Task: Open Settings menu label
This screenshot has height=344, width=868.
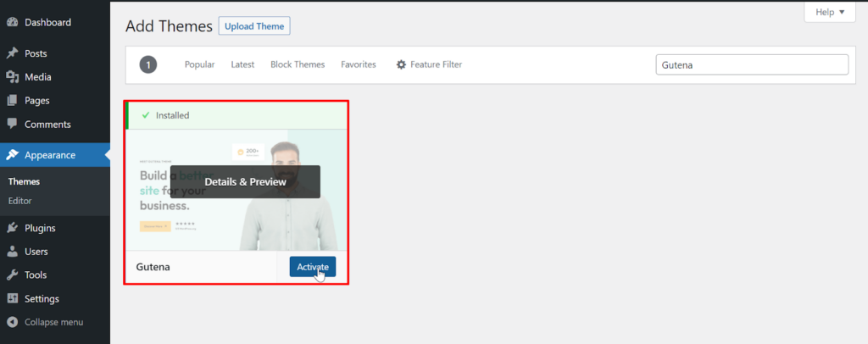Action: click(x=42, y=298)
